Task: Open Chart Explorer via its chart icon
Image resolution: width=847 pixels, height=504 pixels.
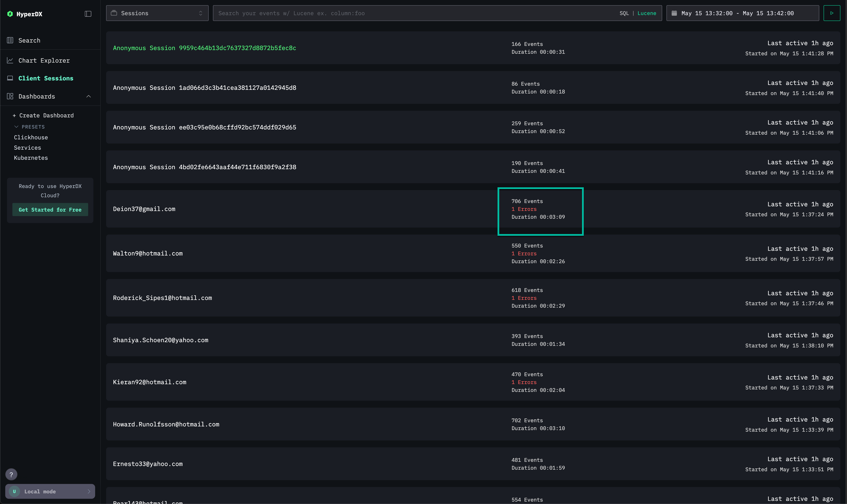Action: (10, 61)
